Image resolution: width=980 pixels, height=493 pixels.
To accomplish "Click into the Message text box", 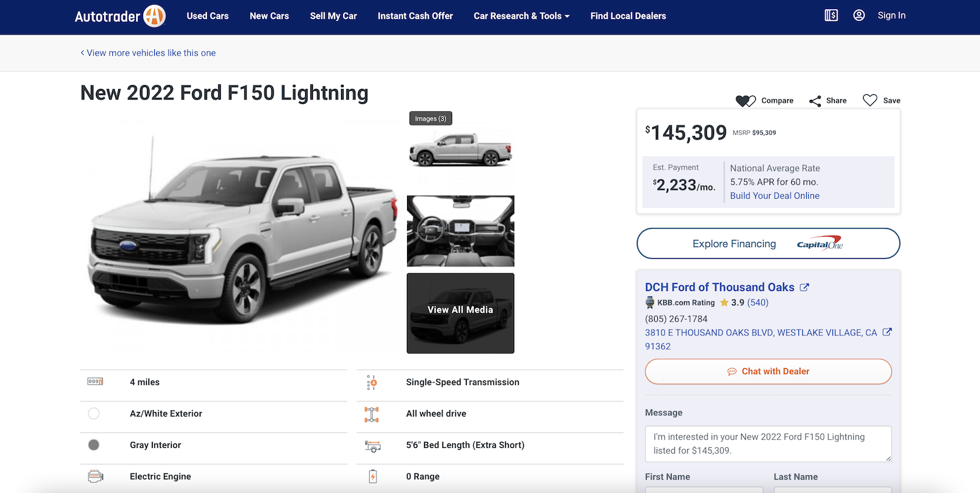I will pyautogui.click(x=768, y=444).
